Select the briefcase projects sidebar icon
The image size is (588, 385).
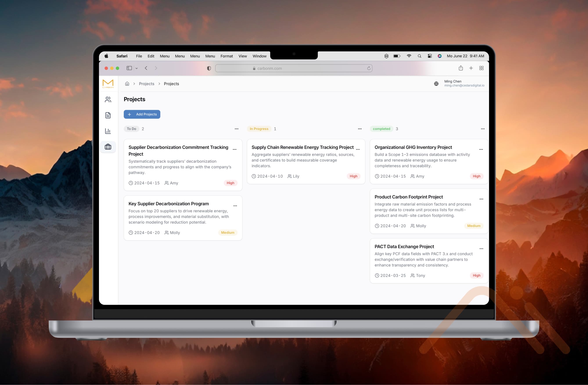(108, 147)
